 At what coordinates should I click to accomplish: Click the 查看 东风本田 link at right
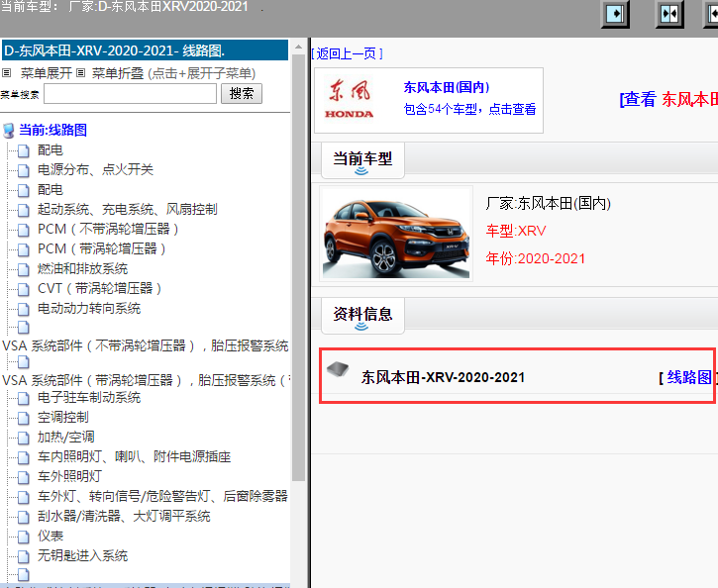[669, 99]
